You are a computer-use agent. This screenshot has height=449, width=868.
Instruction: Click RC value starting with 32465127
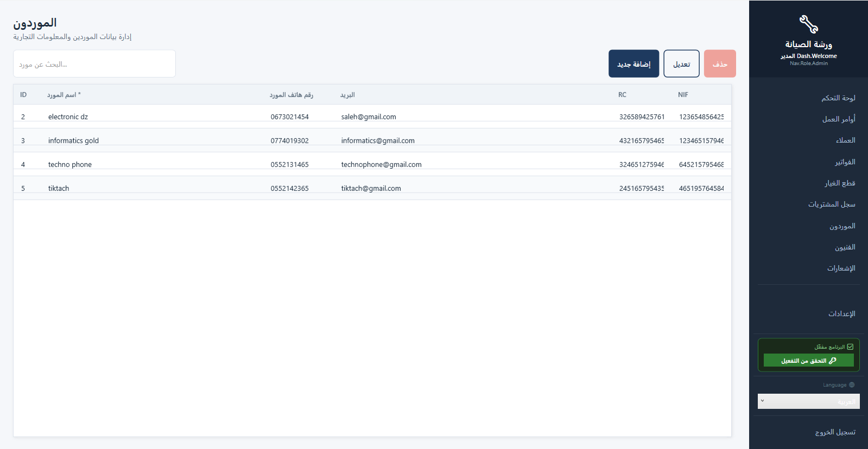click(x=642, y=165)
